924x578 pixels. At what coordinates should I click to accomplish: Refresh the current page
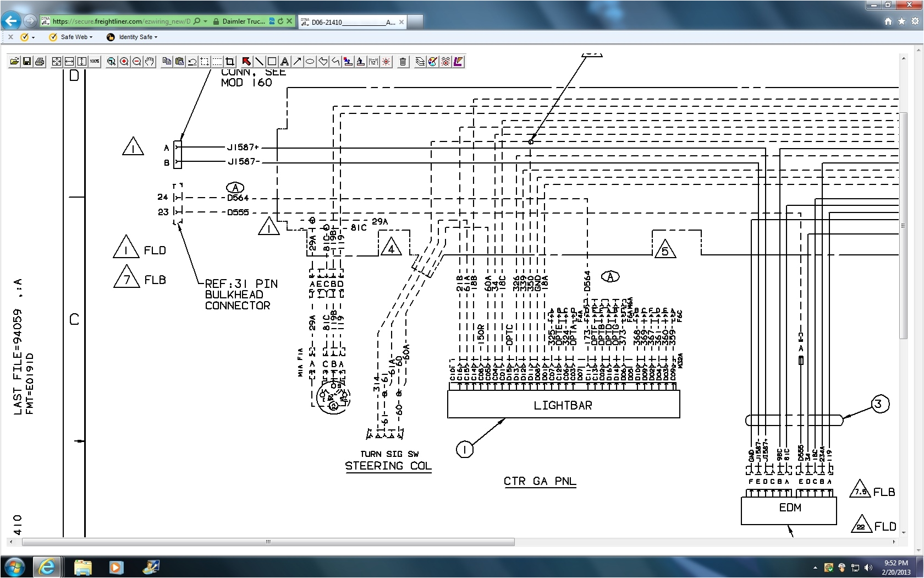pos(280,21)
